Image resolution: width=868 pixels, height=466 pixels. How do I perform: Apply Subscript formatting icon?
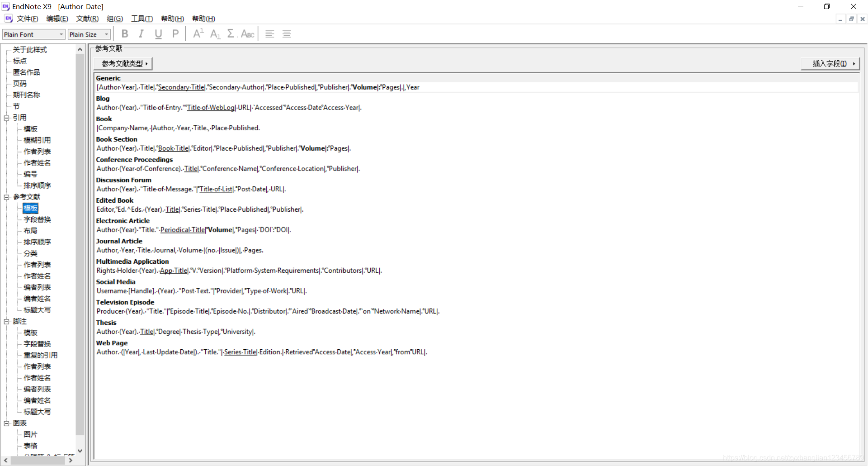pos(215,34)
